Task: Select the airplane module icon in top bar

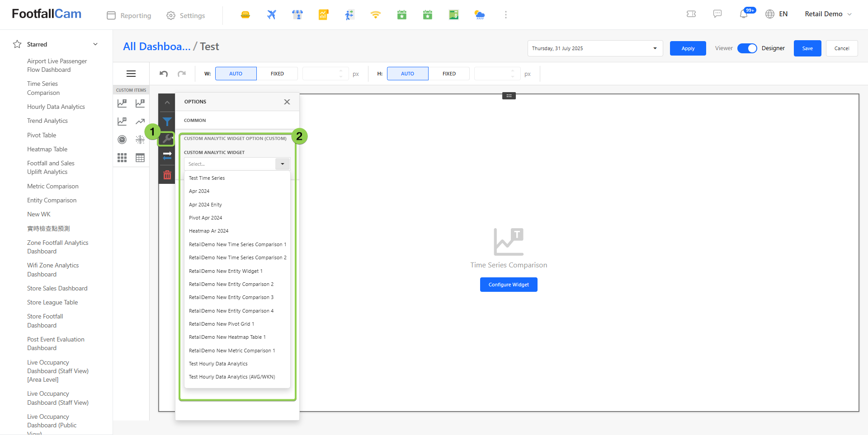Action: (x=271, y=15)
